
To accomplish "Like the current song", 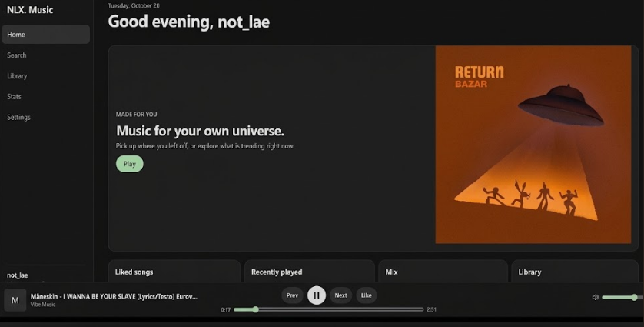I will [367, 295].
